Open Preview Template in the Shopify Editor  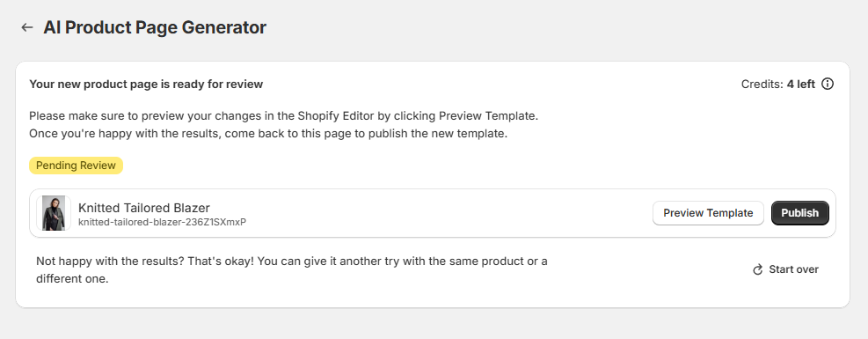point(708,213)
